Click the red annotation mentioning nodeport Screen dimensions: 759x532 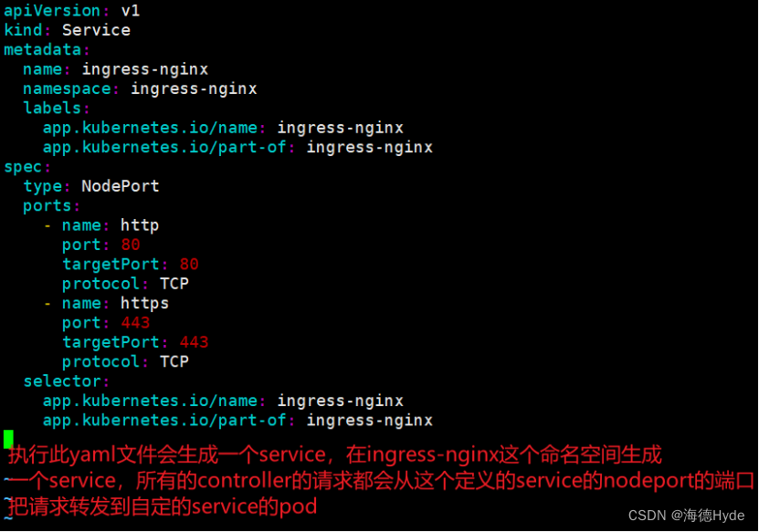click(382, 480)
